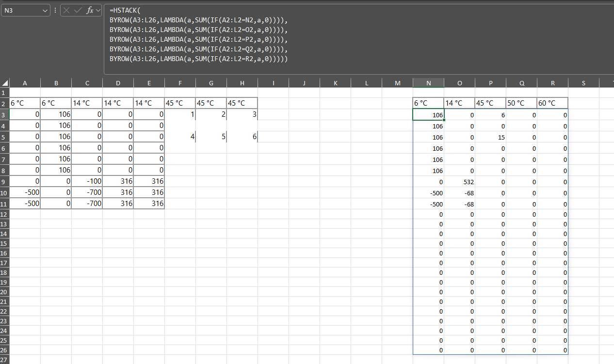Select the cell containing 532
Image resolution: width=614 pixels, height=364 pixels.
tap(459, 182)
